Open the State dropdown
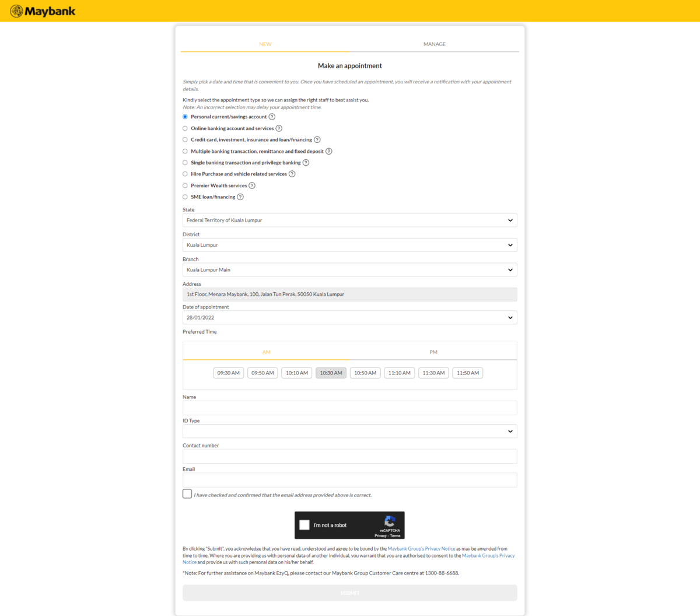Image resolution: width=700 pixels, height=616 pixels. click(x=350, y=220)
